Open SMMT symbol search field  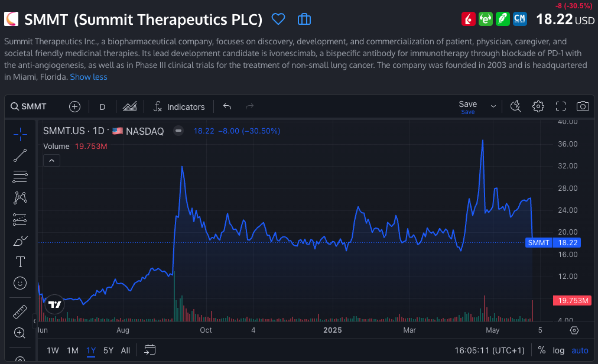pyautogui.click(x=28, y=106)
